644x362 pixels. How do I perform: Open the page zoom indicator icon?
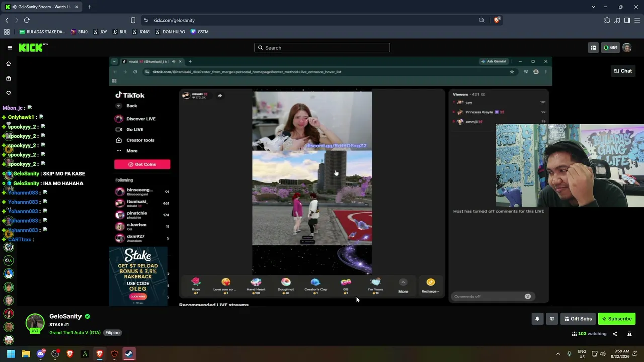tap(481, 20)
